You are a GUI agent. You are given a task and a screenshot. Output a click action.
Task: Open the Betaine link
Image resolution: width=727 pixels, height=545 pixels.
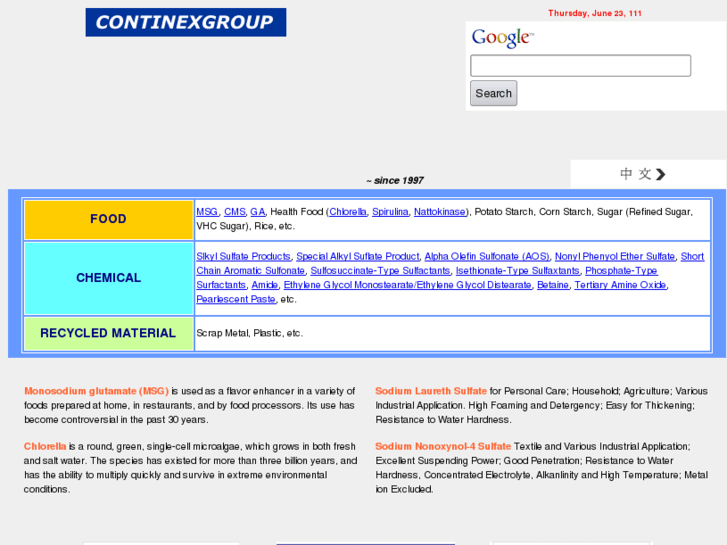[x=553, y=285]
